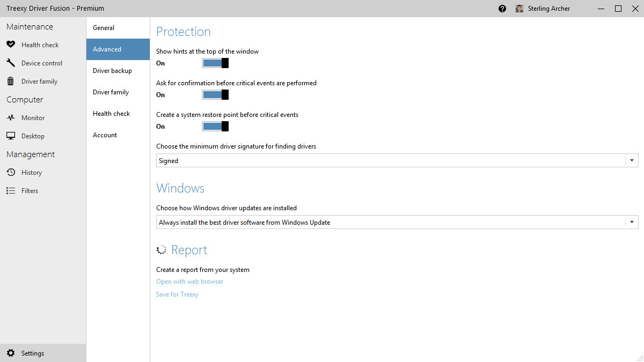
Task: Click the Filters list icon
Action: [11, 190]
